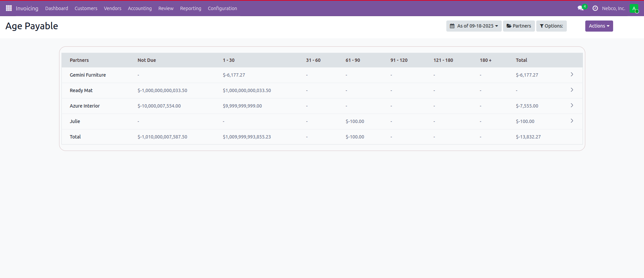
Task: Expand the Gemini Furniture row chevron
Action: (572, 75)
